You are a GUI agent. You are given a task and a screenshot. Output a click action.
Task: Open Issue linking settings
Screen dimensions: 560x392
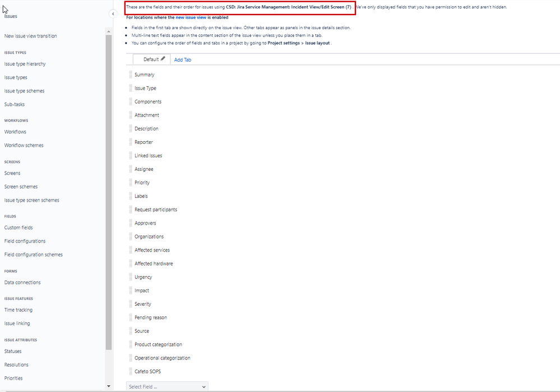17,324
